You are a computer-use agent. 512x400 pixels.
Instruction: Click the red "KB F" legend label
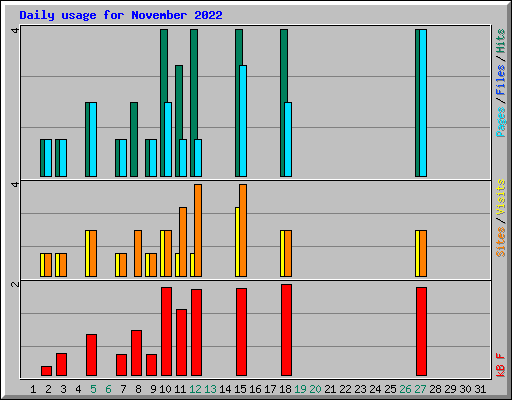point(500,365)
